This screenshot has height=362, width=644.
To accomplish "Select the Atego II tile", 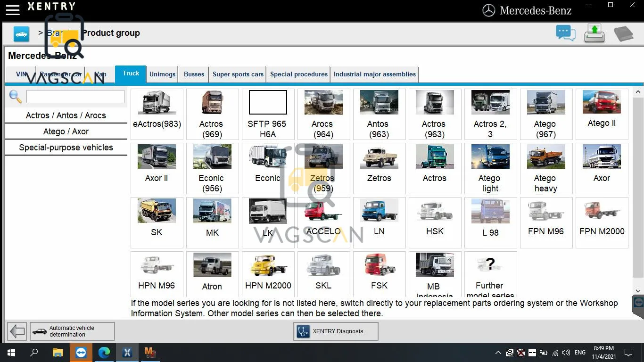I will coord(602,114).
